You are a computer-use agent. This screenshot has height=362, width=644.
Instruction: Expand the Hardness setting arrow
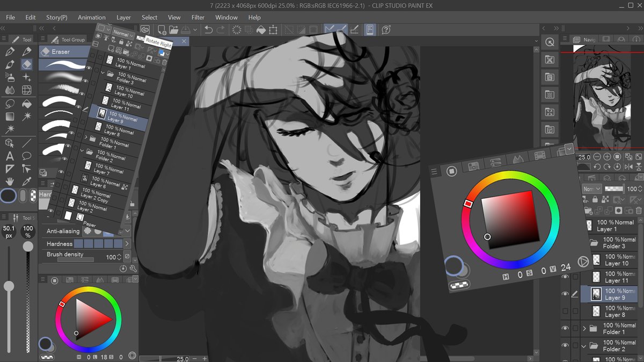[x=127, y=244]
